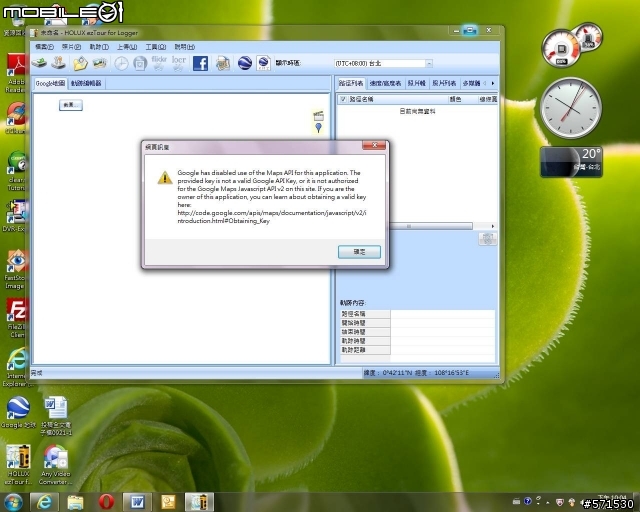Share to Facebook via toolbar icon

click(x=200, y=63)
